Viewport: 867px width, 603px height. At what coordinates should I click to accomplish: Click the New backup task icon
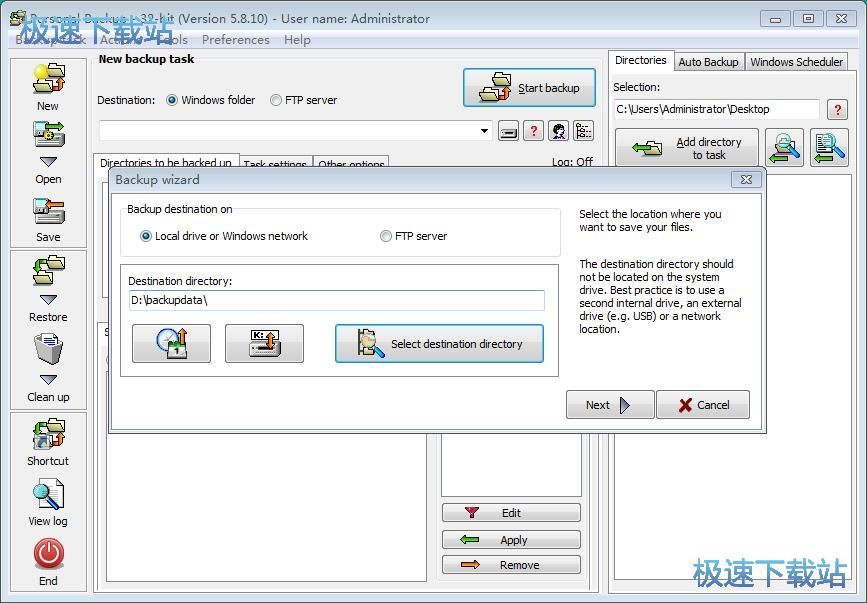point(48,79)
